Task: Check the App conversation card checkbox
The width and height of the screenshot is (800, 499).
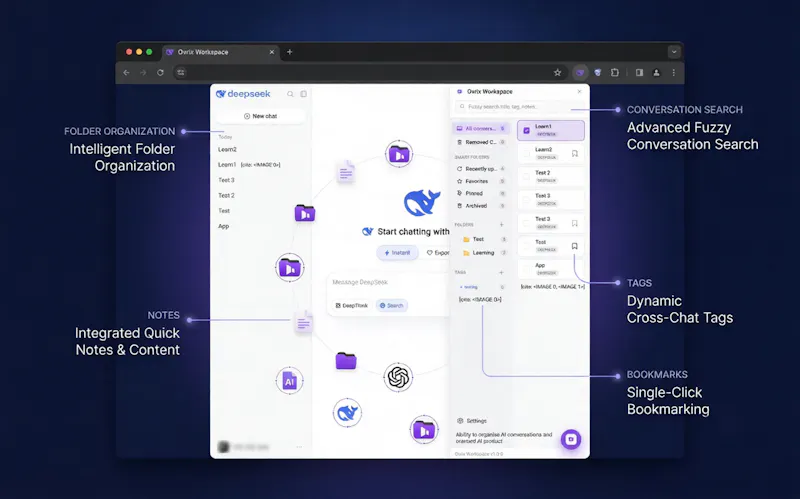Action: [x=527, y=269]
